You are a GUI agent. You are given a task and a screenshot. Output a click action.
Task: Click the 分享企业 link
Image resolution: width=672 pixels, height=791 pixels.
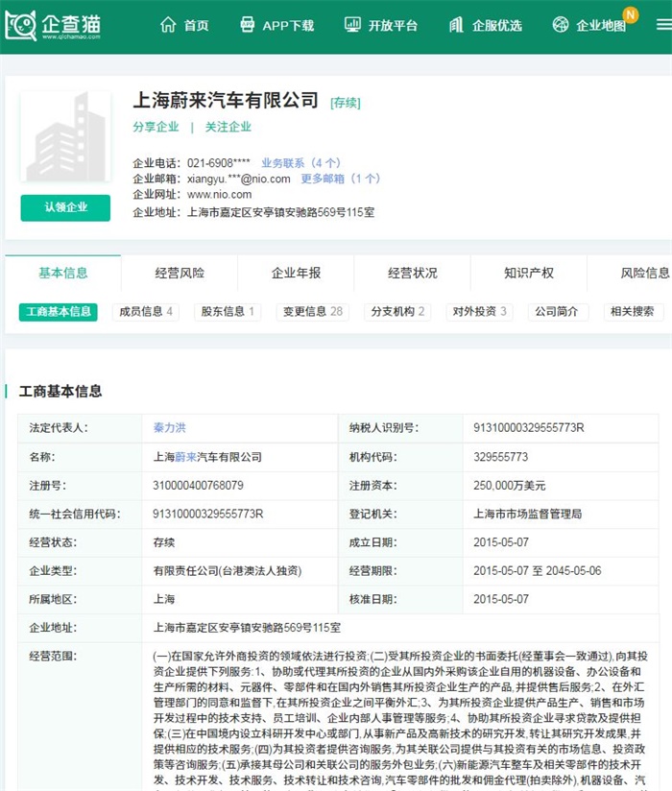pyautogui.click(x=156, y=127)
